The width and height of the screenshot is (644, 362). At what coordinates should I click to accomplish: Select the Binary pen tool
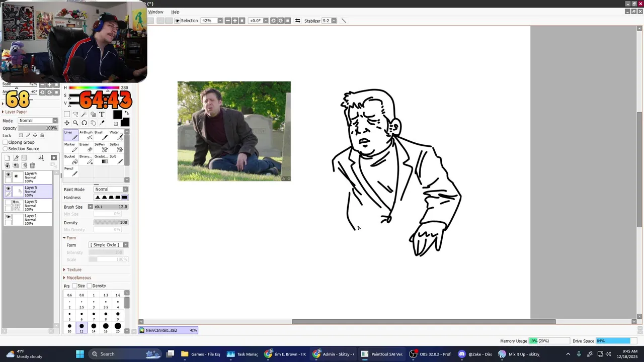click(x=86, y=159)
